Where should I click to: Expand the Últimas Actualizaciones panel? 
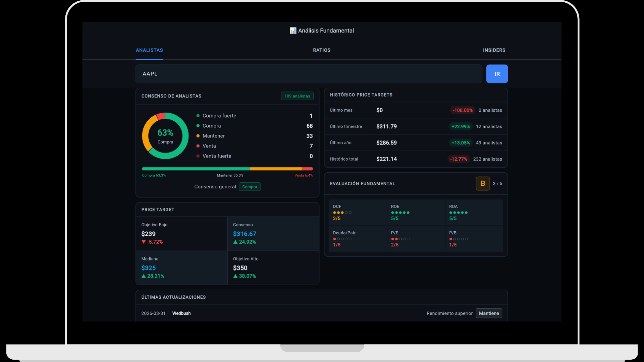click(173, 297)
